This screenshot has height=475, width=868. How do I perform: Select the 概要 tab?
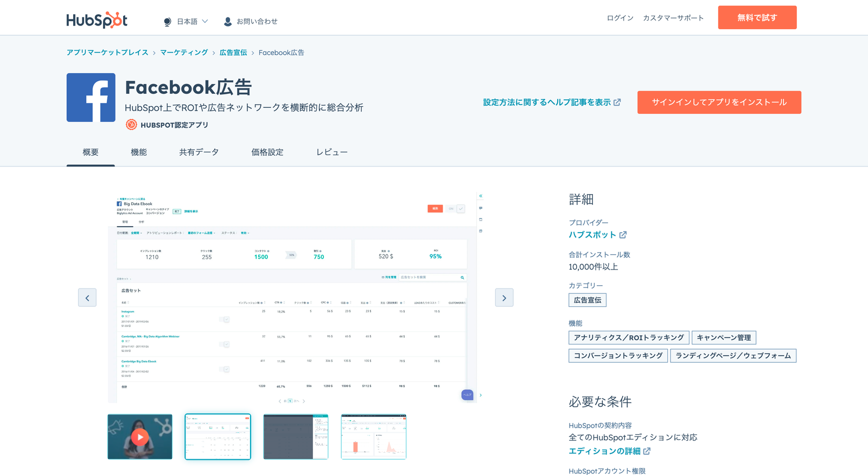(x=91, y=152)
